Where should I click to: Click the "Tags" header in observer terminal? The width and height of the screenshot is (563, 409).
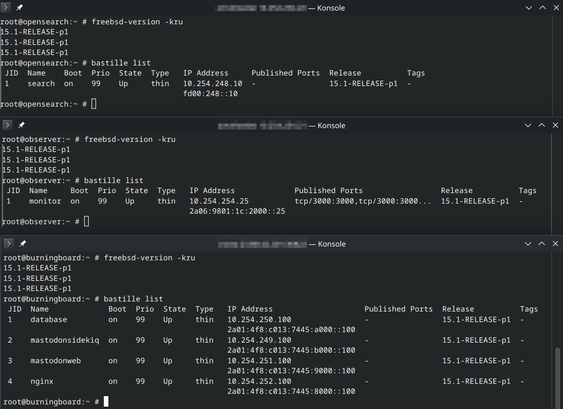[x=527, y=191]
